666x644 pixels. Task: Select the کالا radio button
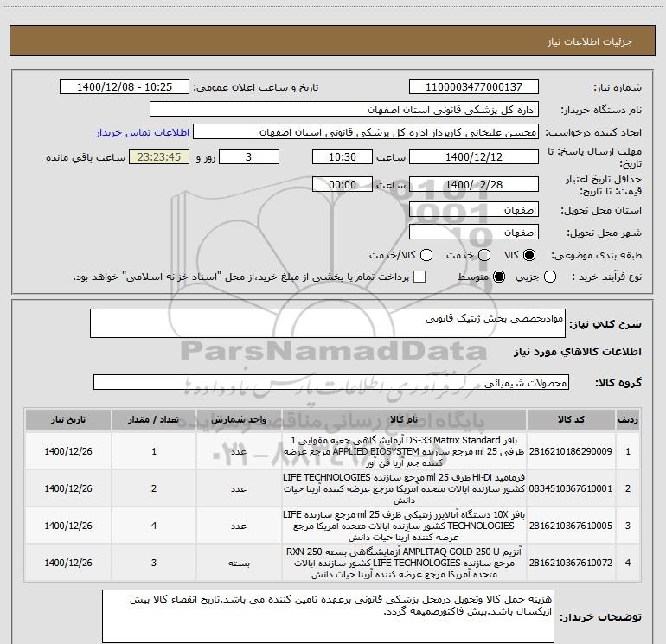click(x=529, y=255)
